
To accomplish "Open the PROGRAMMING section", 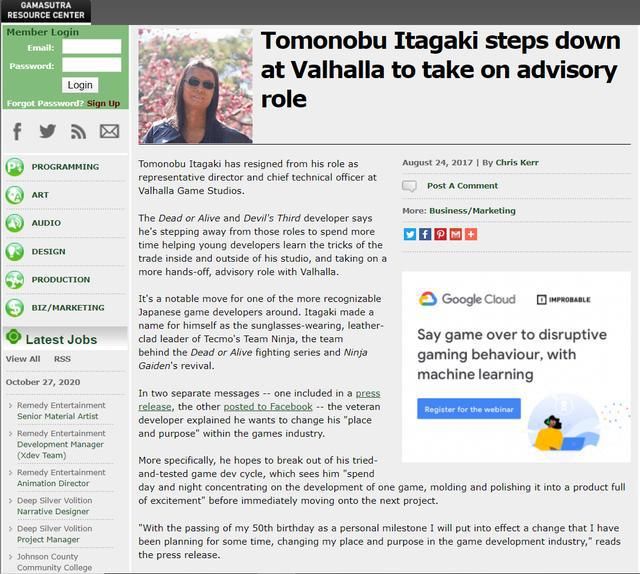I will coord(65,167).
